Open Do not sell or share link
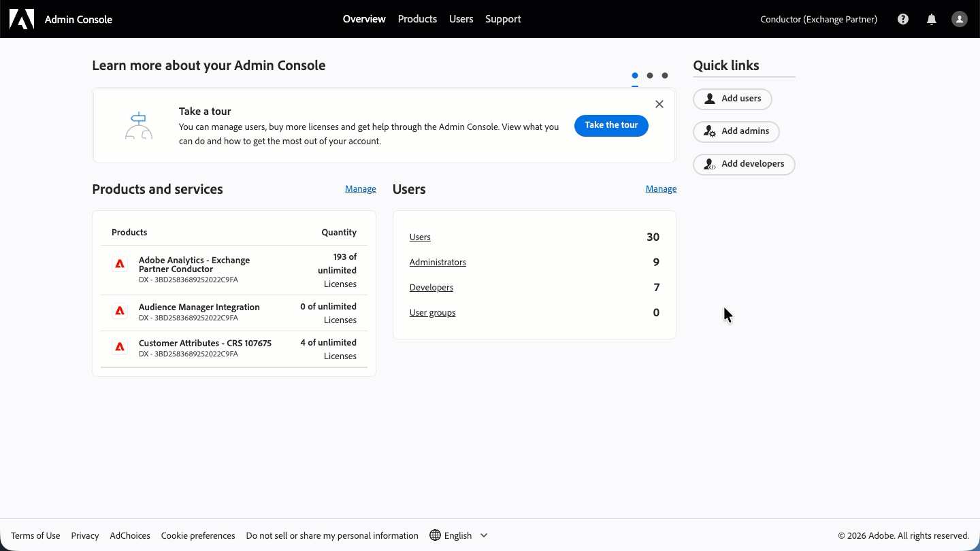980x551 pixels. (332, 535)
